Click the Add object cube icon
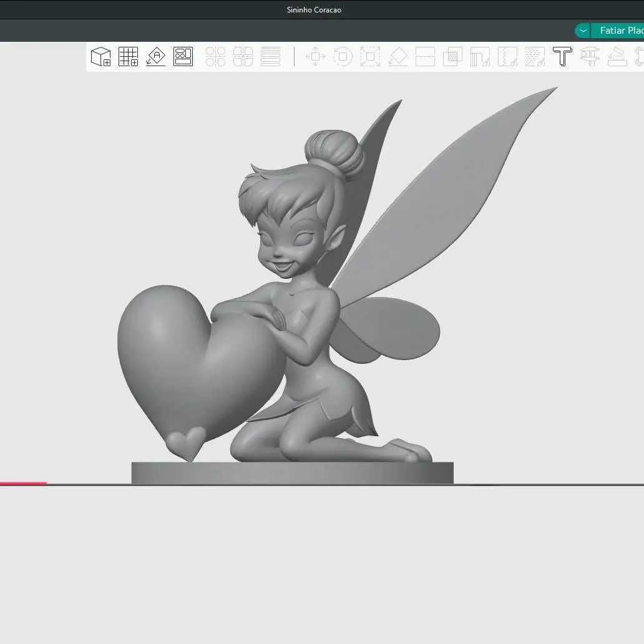This screenshot has width=644, height=644. pos(100,56)
